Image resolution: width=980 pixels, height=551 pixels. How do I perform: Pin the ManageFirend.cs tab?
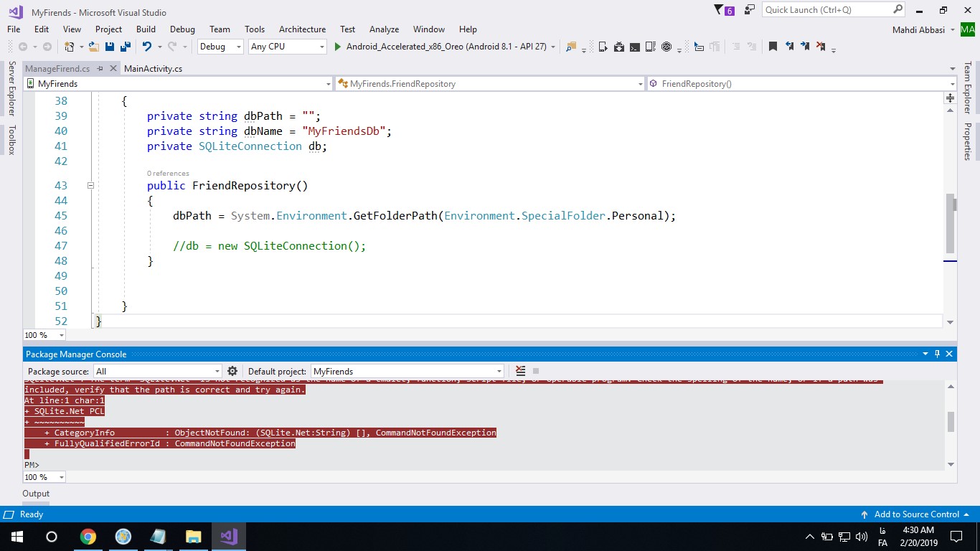pos(101,69)
